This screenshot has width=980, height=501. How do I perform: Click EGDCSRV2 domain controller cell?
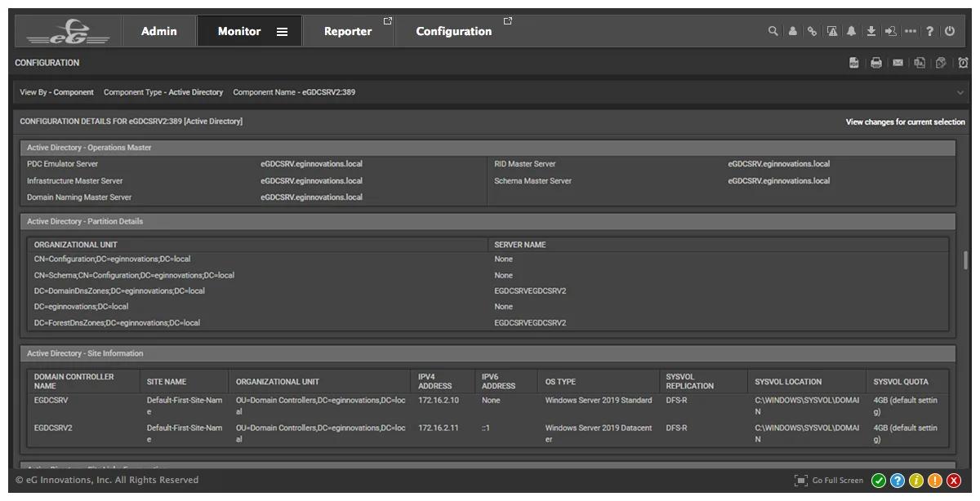[53, 428]
